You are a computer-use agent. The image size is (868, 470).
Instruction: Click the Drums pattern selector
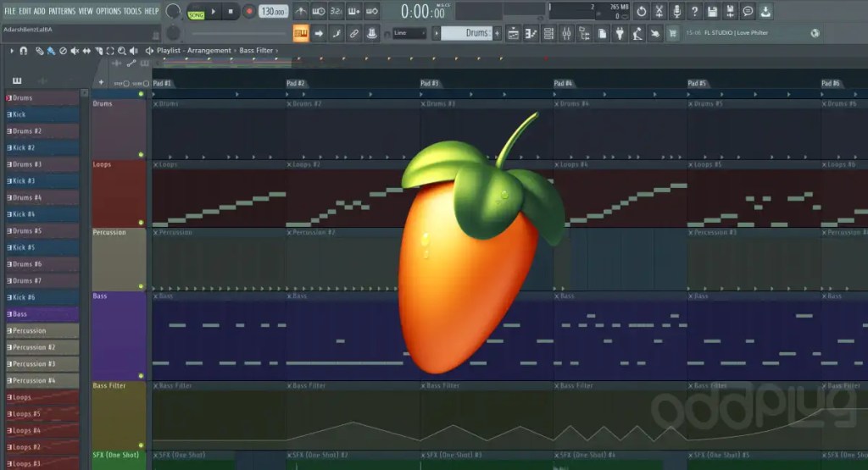tap(465, 33)
